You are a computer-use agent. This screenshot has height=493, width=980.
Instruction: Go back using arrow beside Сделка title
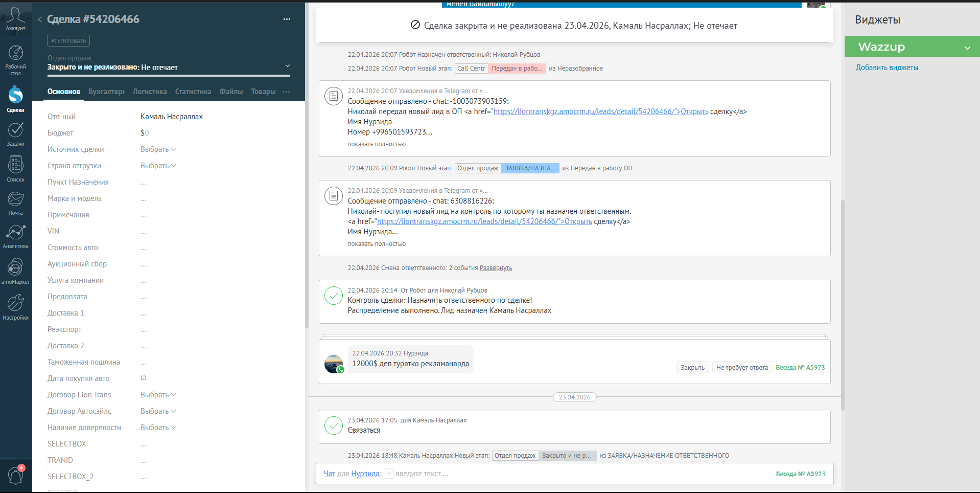pyautogui.click(x=40, y=19)
